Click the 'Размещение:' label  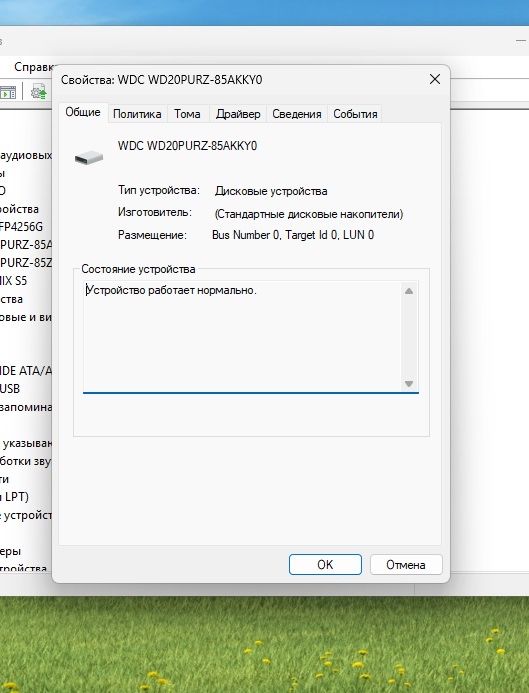point(152,235)
